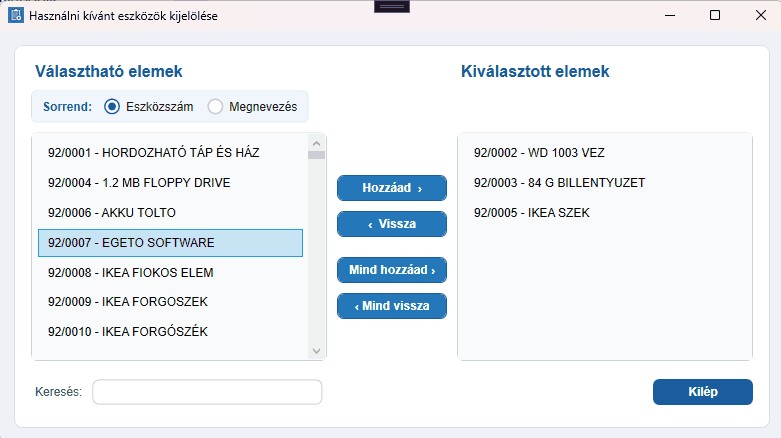Click the app icon in title bar
Viewport: 781px width, 438px height.
[15, 15]
